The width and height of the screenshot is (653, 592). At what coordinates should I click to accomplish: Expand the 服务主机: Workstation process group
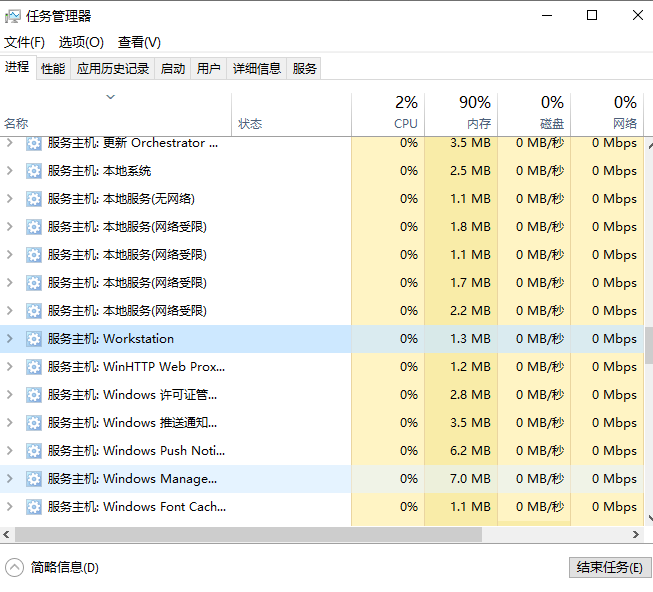coord(10,339)
